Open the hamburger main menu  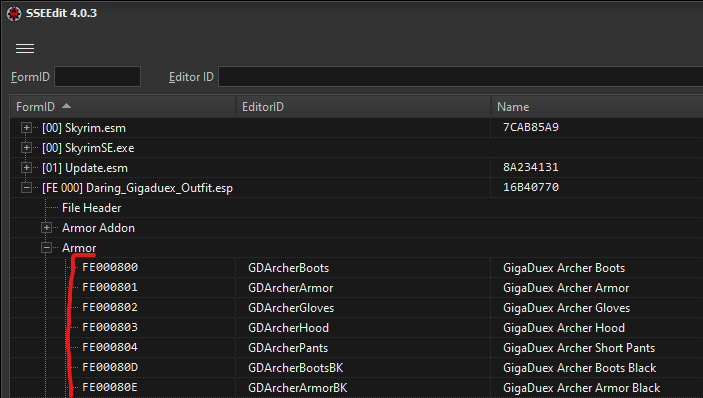[25, 48]
